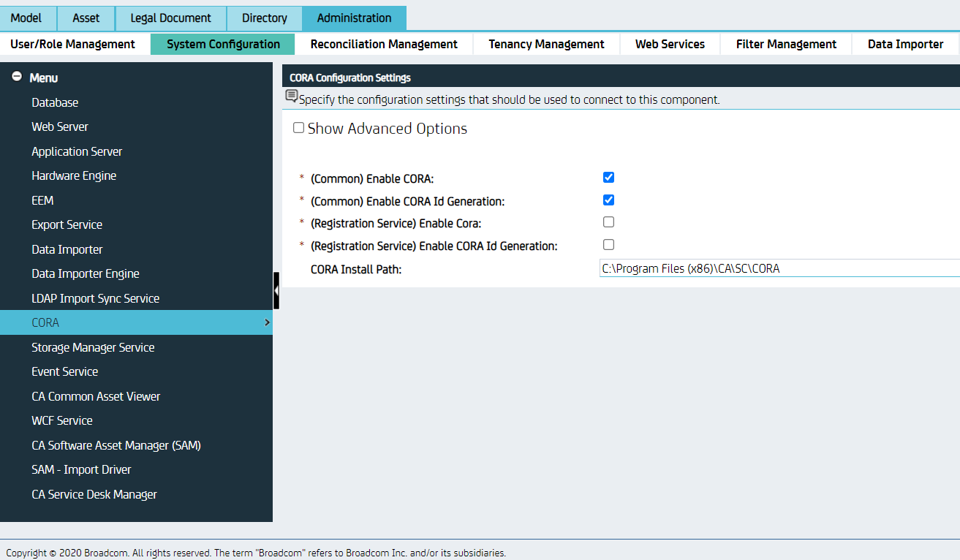
Task: Open LDAP Import Sync Service settings
Action: point(95,298)
